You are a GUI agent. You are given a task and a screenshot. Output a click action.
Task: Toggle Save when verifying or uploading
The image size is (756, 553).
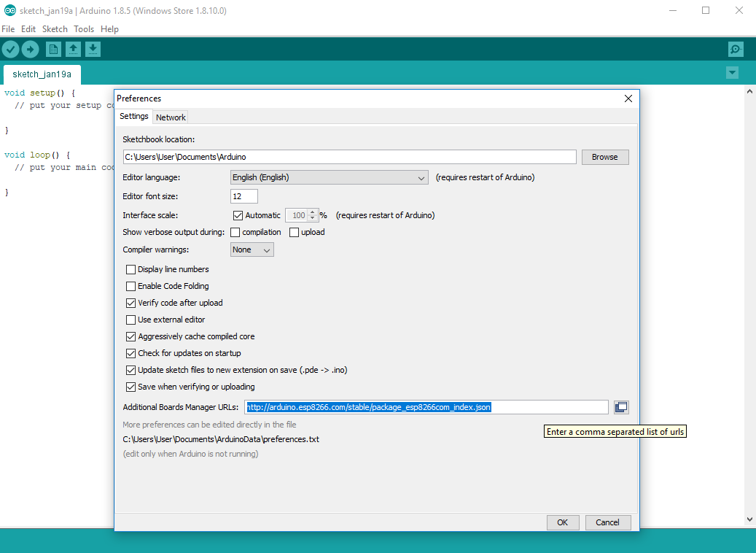pyautogui.click(x=130, y=387)
